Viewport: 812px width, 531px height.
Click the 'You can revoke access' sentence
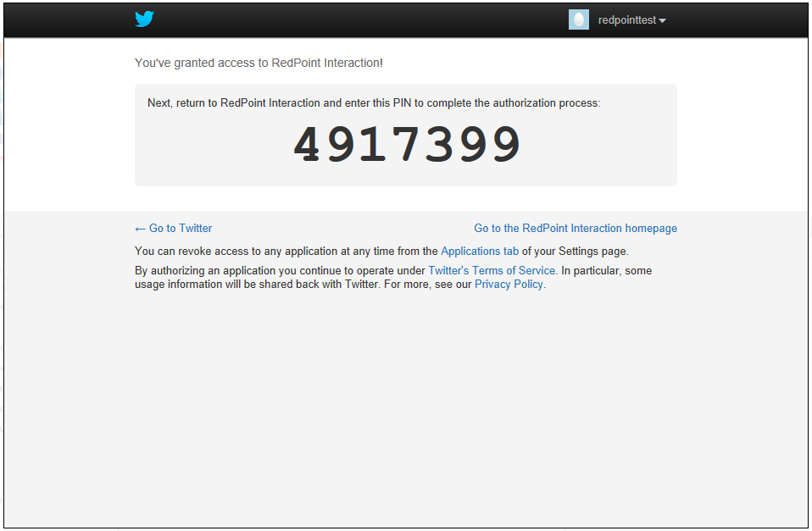pos(286,252)
